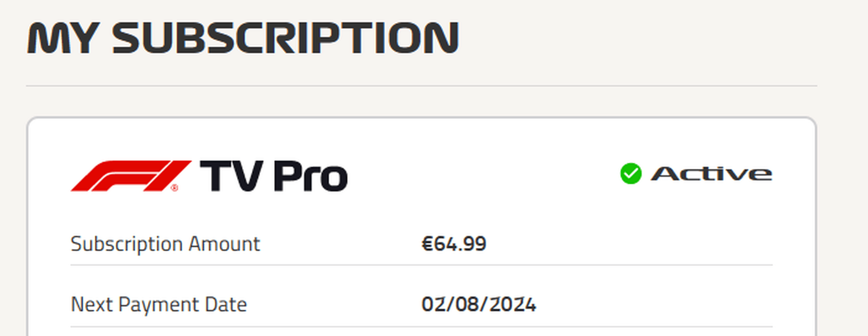868x336 pixels.
Task: Click the divider line under the heading
Action: point(422,86)
